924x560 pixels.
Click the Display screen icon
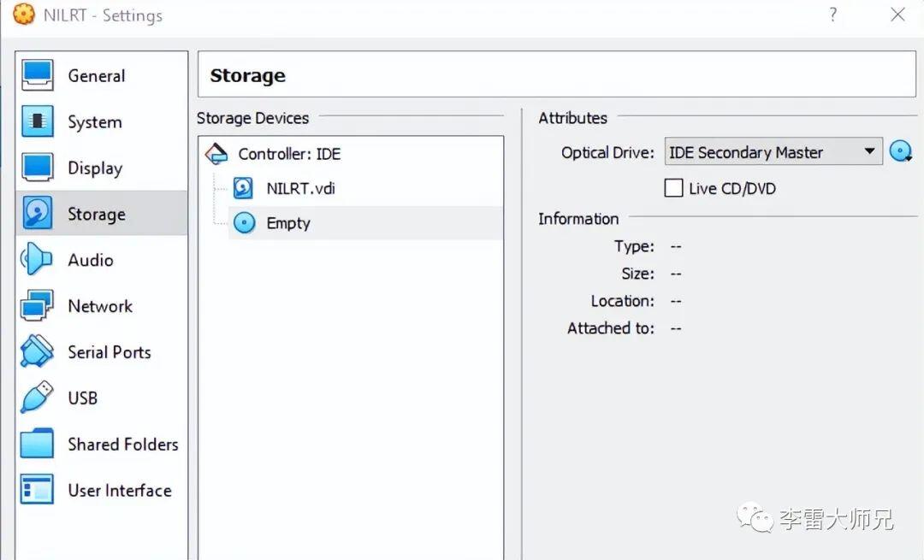38,168
